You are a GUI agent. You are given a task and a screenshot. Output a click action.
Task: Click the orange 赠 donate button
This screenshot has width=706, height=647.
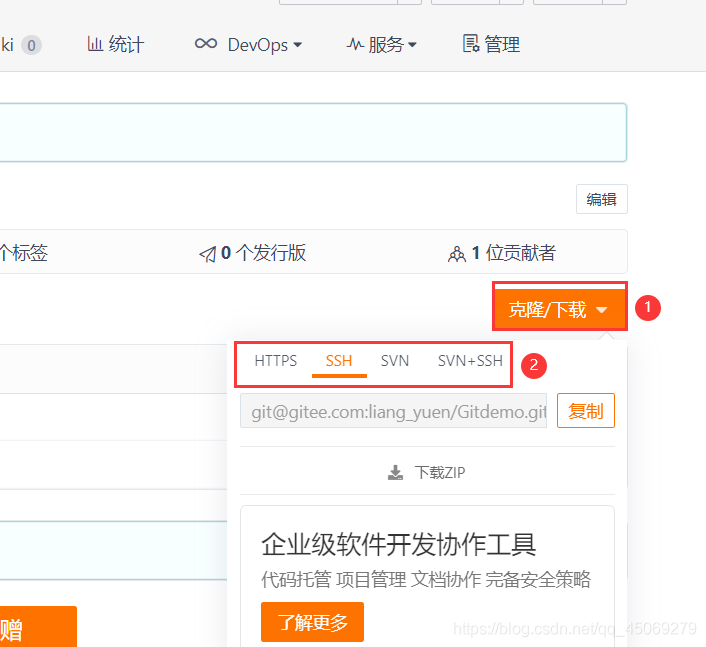[38, 627]
